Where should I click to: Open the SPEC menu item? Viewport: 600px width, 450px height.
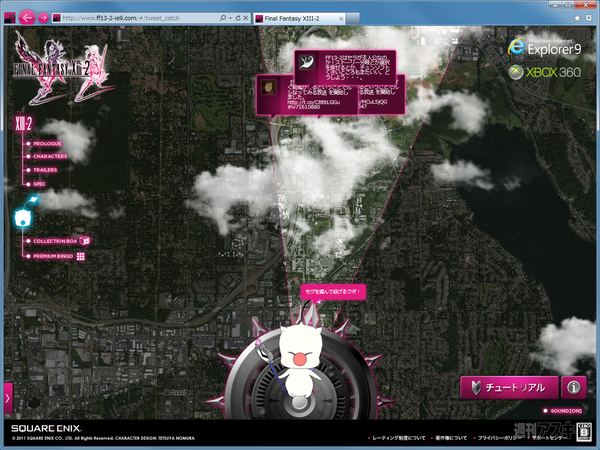tap(39, 184)
